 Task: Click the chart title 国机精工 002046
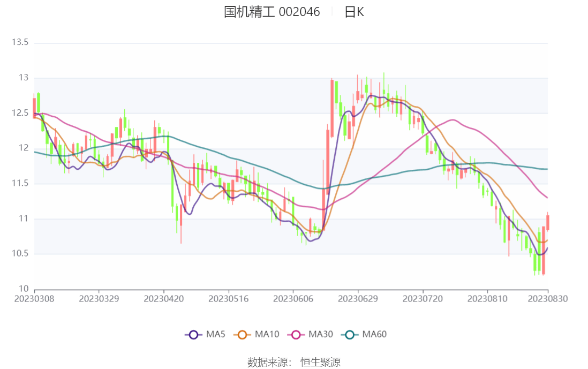(272, 12)
